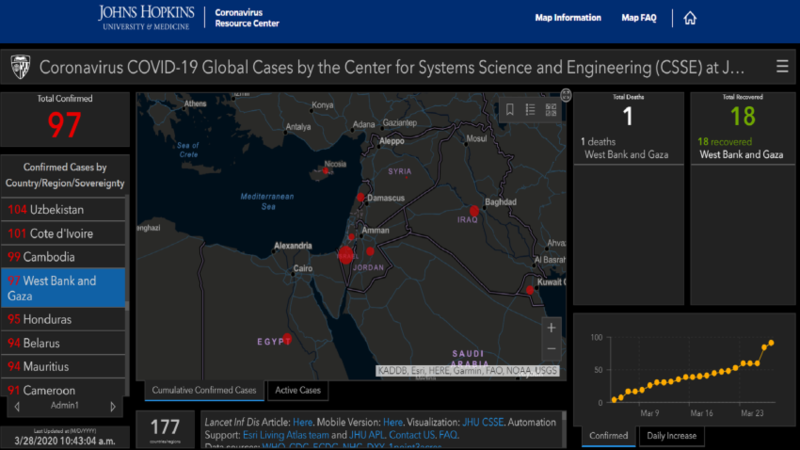Open the basemap gallery grid icon
The height and width of the screenshot is (450, 800).
coord(550,109)
